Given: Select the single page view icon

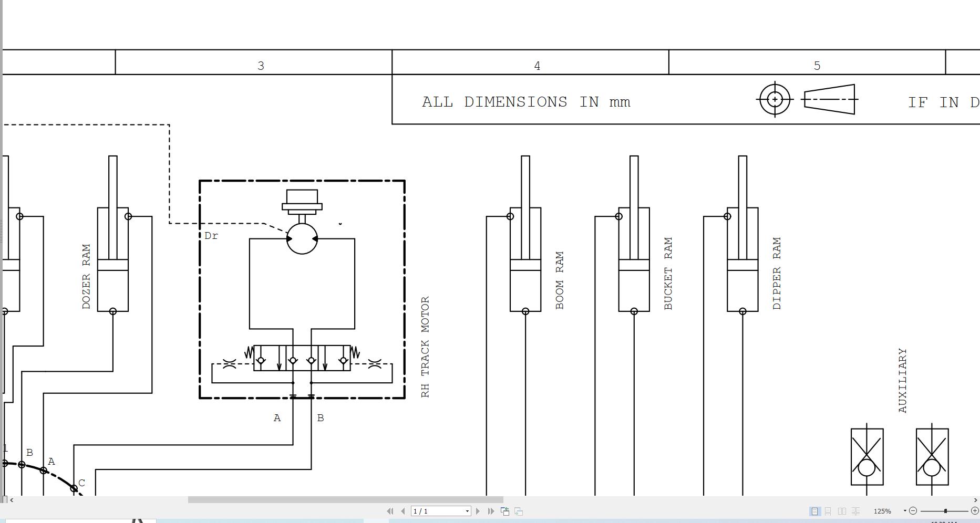Looking at the screenshot, I should point(814,511).
